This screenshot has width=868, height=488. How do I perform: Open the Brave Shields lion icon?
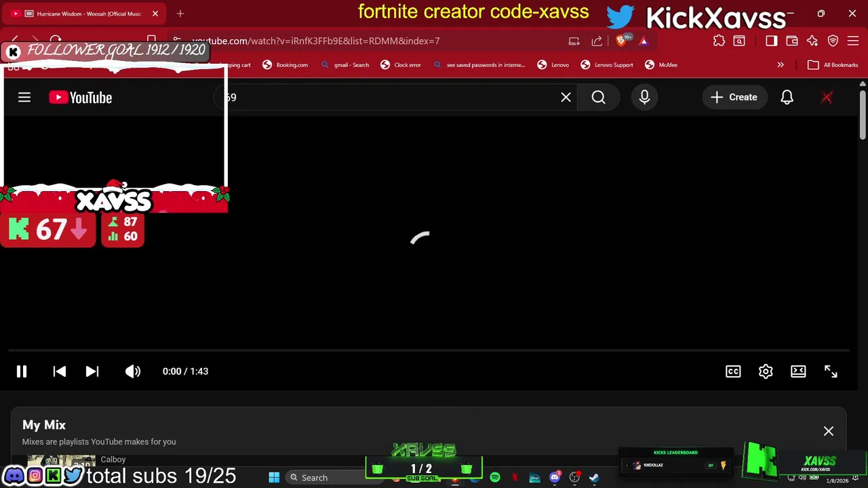(x=623, y=41)
